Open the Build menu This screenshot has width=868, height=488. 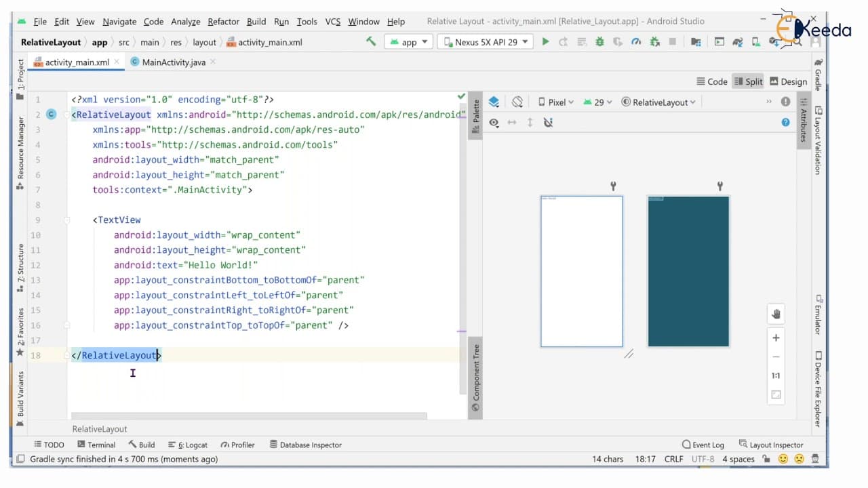pyautogui.click(x=256, y=22)
